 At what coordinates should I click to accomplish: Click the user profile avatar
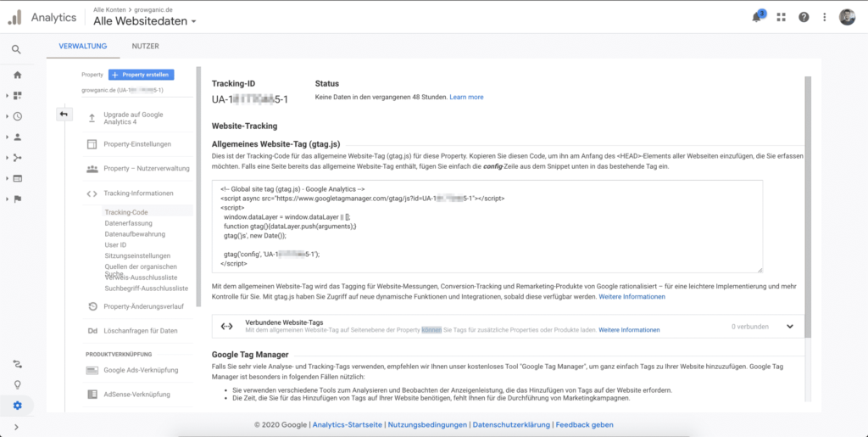click(847, 17)
